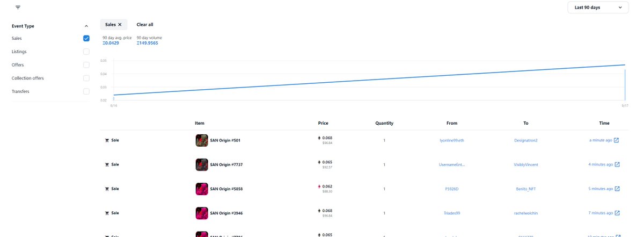Click the From column header
This screenshot has width=644, height=237.
[451, 123]
